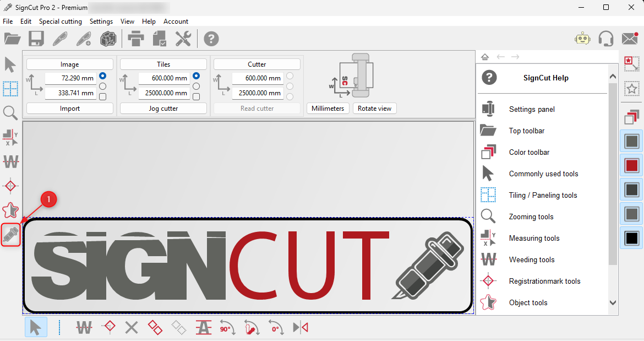Select the W weeding tool in left sidebar
This screenshot has width=644, height=341.
(x=10, y=161)
